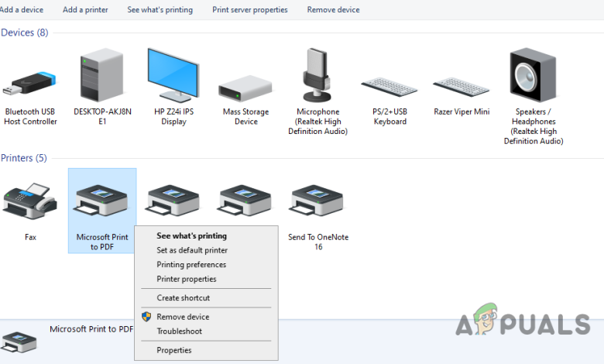Select the Microsoft Print to PDF icon
The height and width of the screenshot is (364, 604).
[101, 201]
